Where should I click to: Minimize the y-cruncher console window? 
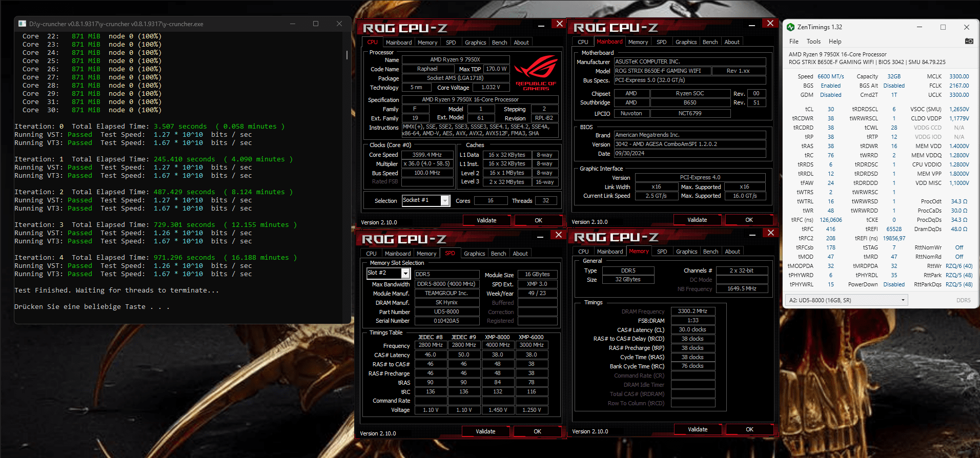click(293, 24)
